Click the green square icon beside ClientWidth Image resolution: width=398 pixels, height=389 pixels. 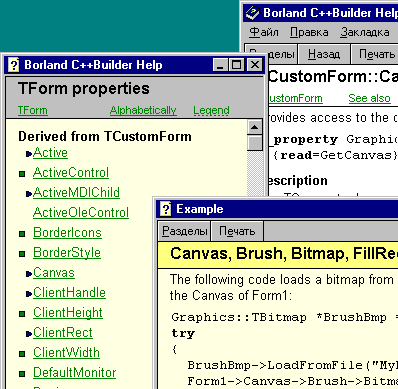click(x=22, y=354)
